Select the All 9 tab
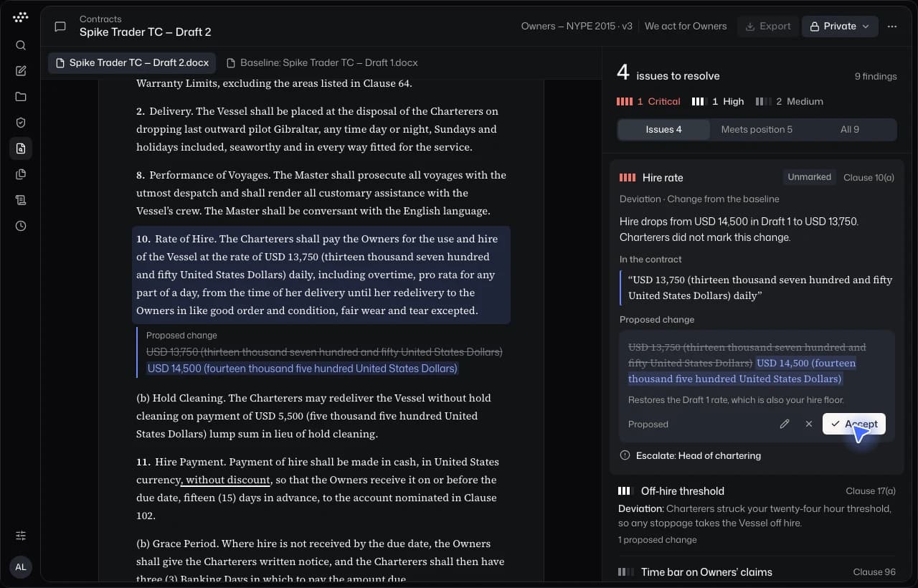 850,130
